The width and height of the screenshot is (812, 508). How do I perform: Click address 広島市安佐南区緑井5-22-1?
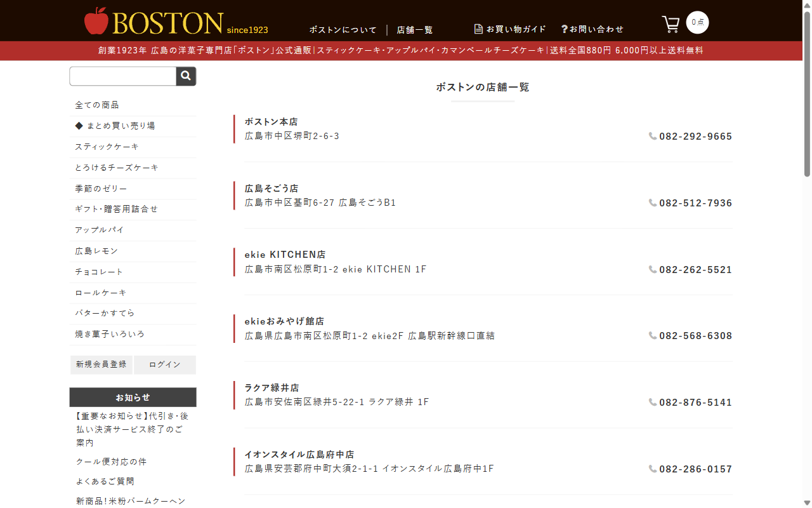[304, 403]
